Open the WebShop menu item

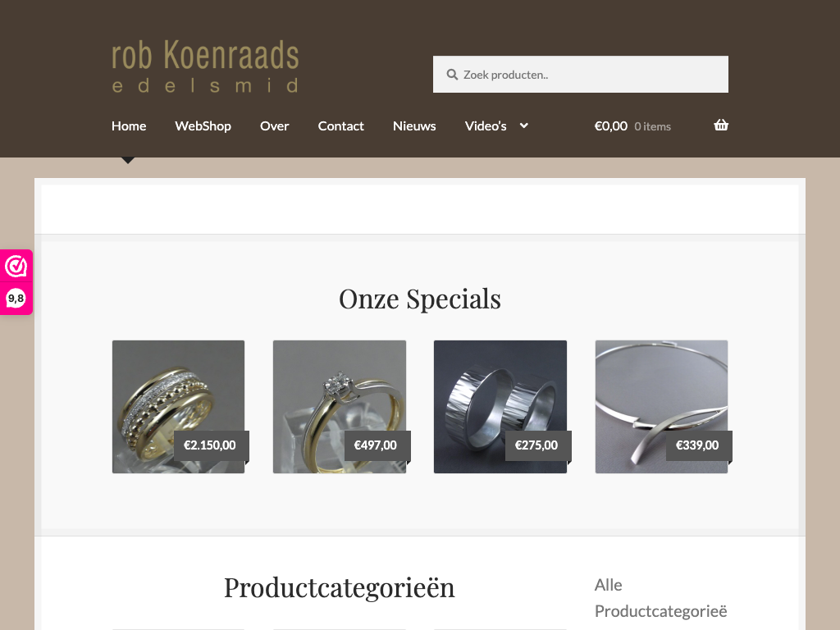(x=203, y=126)
